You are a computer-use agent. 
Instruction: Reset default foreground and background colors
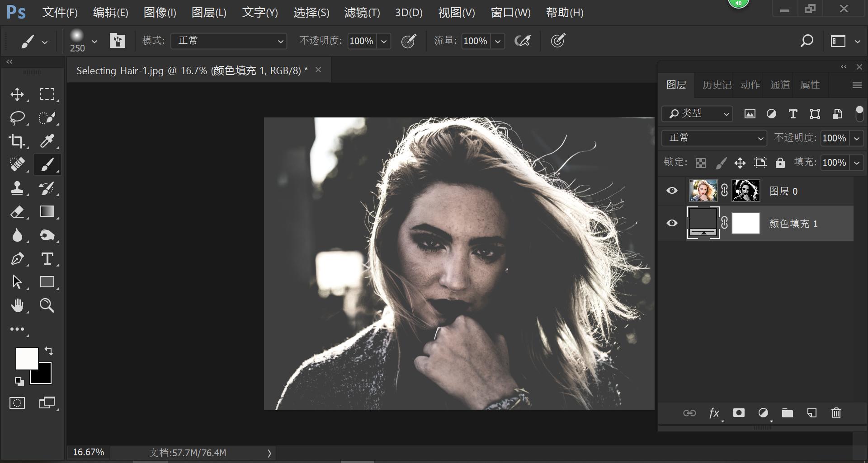click(x=19, y=382)
